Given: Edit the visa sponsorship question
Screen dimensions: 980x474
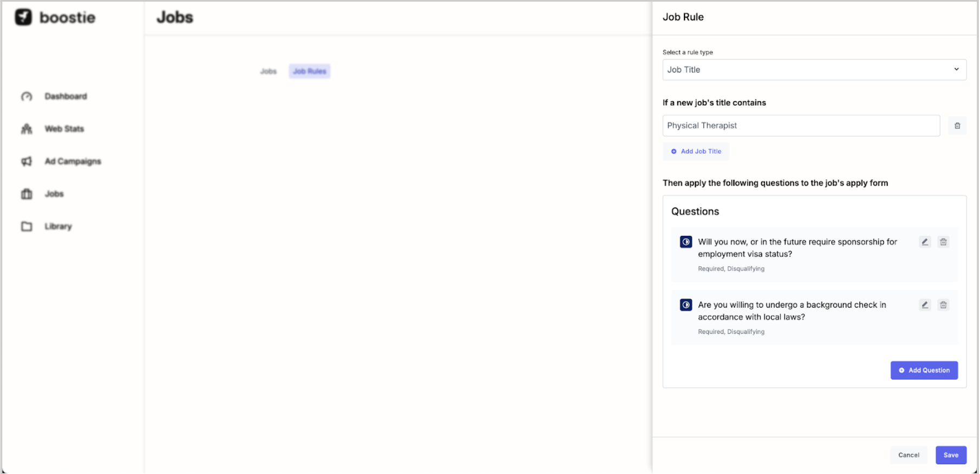Looking at the screenshot, I should coord(924,242).
